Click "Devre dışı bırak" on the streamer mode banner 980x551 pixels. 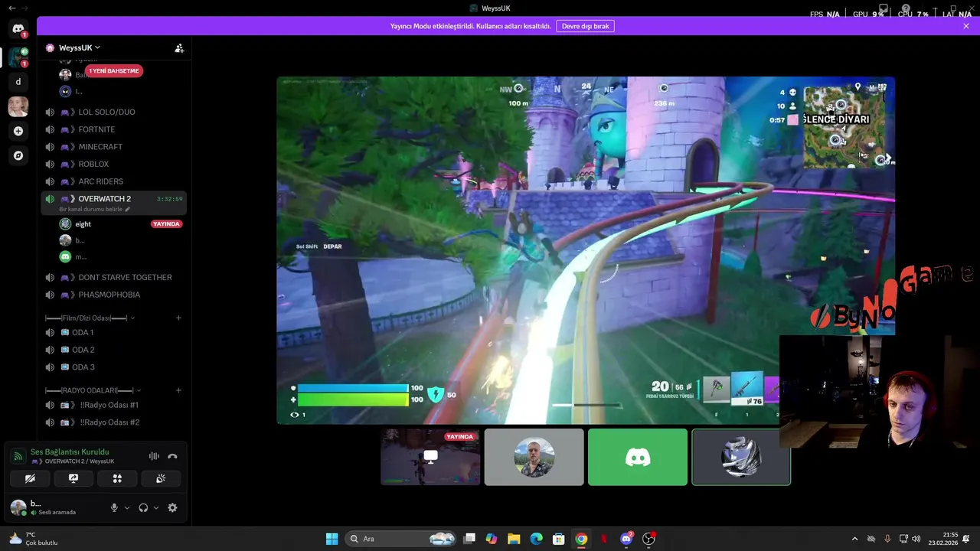[x=586, y=26]
